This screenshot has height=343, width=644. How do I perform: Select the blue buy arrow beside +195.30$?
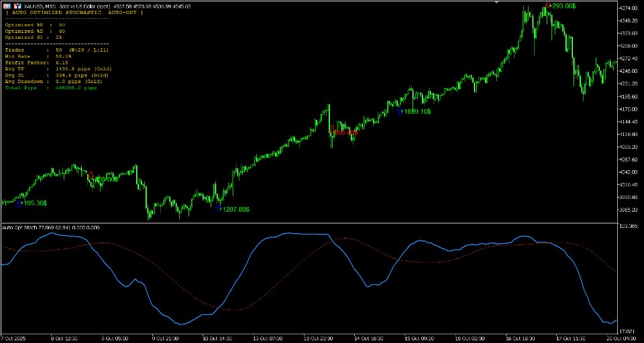pos(19,204)
